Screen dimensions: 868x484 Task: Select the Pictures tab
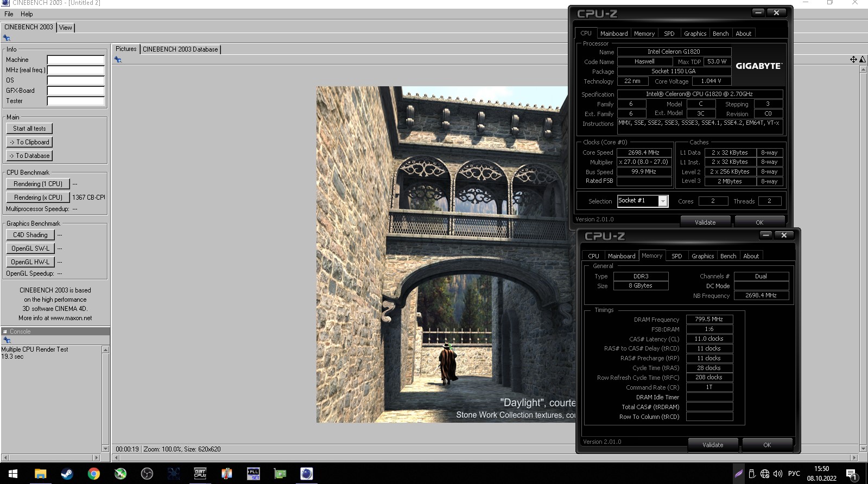126,49
